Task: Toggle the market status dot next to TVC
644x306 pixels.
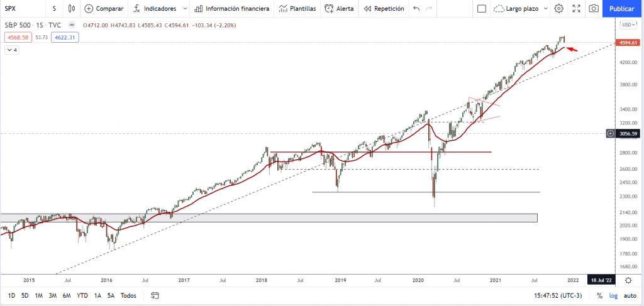Action: click(71, 25)
